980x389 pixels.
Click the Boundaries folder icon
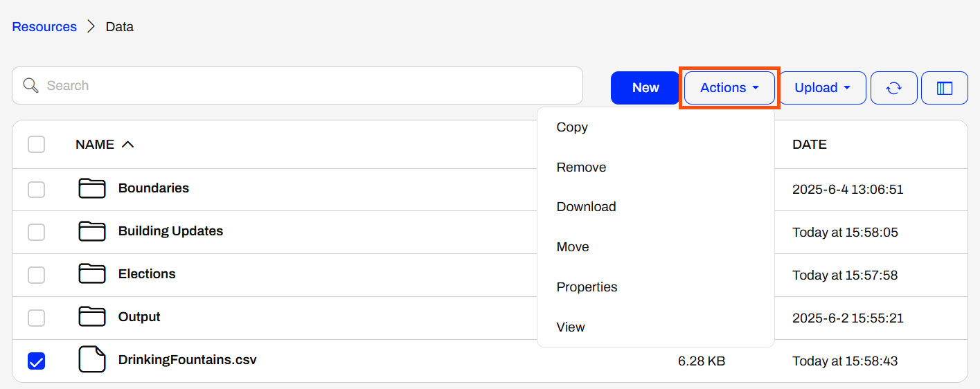click(x=91, y=188)
